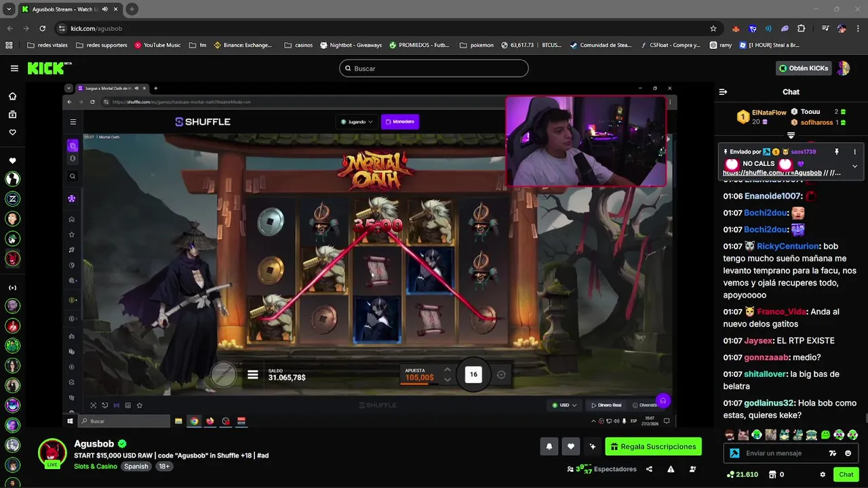This screenshot has width=868, height=488.
Task: Focus the Buscar search field
Action: [x=433, y=68]
